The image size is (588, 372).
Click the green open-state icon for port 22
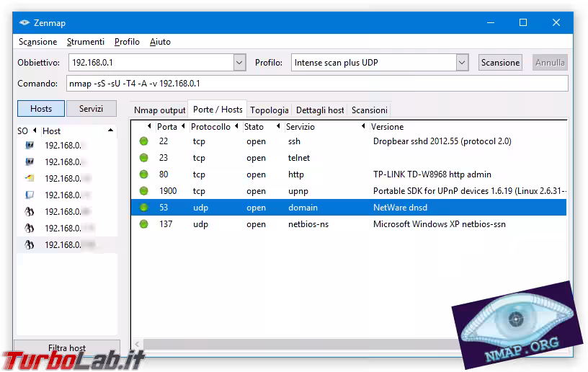pos(144,141)
